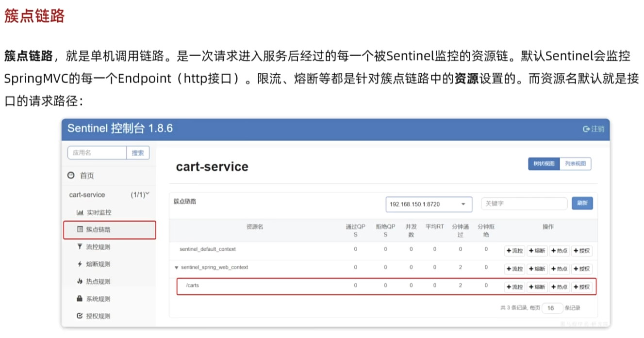Click the sentinel_default_context resource name
This screenshot has width=644, height=338.
(208, 249)
